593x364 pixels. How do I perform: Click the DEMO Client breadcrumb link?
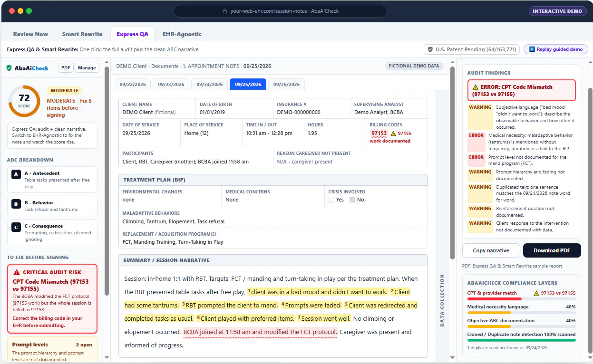point(131,66)
